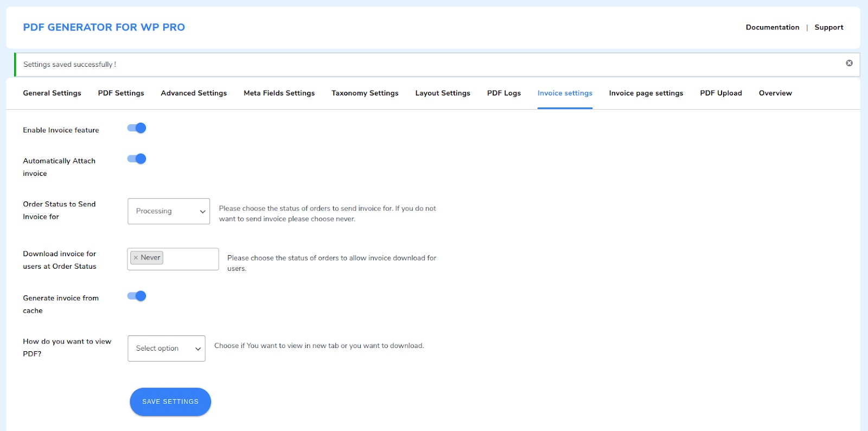Toggle Automatically Attach invoice switch

pyautogui.click(x=137, y=159)
